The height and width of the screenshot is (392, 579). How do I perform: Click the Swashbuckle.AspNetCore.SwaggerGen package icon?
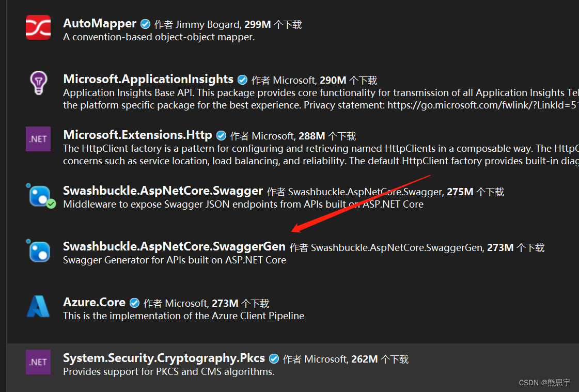tap(38, 250)
